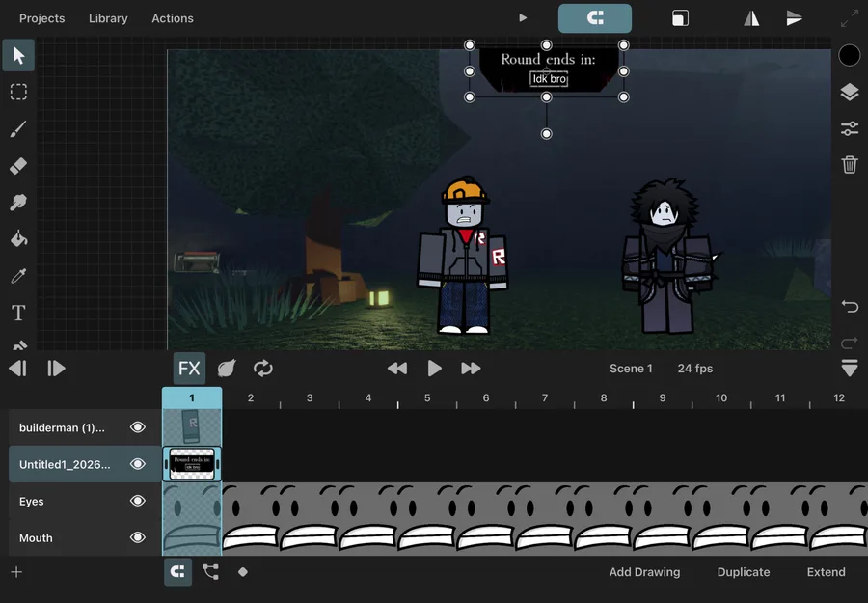868x603 pixels.
Task: Rewind the animation
Action: (x=397, y=369)
